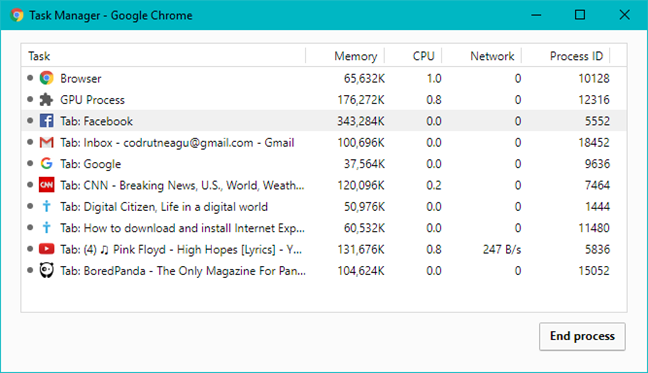Click the Chrome logo in title bar
This screenshot has width=648, height=373.
(17, 15)
